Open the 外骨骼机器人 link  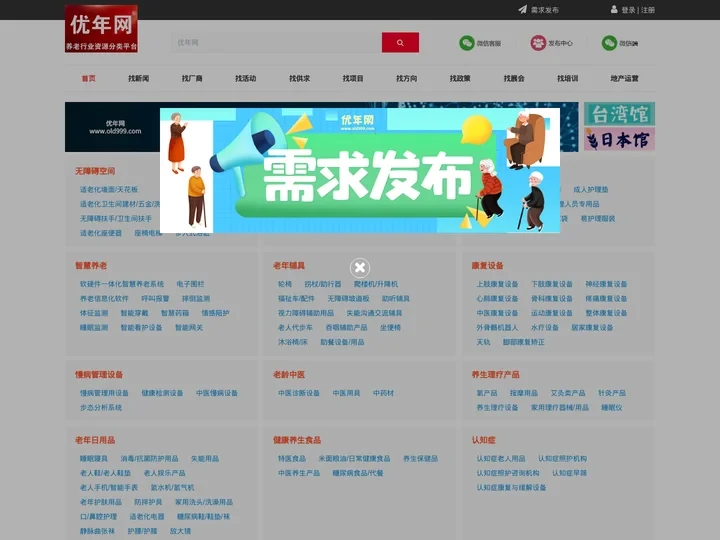click(497, 328)
